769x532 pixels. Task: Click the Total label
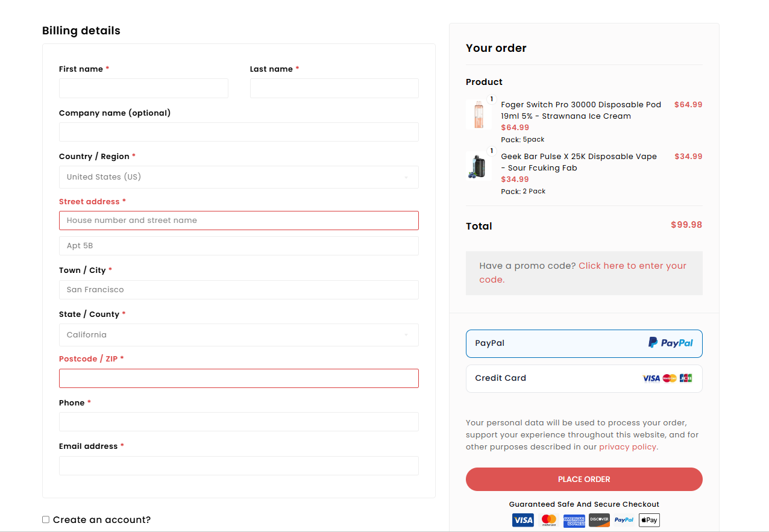tap(479, 227)
